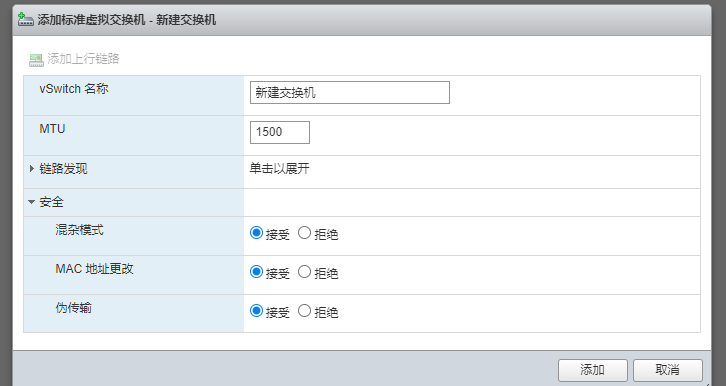Click the virtual switch icon in the title bar
This screenshot has height=386, width=726.
[25, 19]
